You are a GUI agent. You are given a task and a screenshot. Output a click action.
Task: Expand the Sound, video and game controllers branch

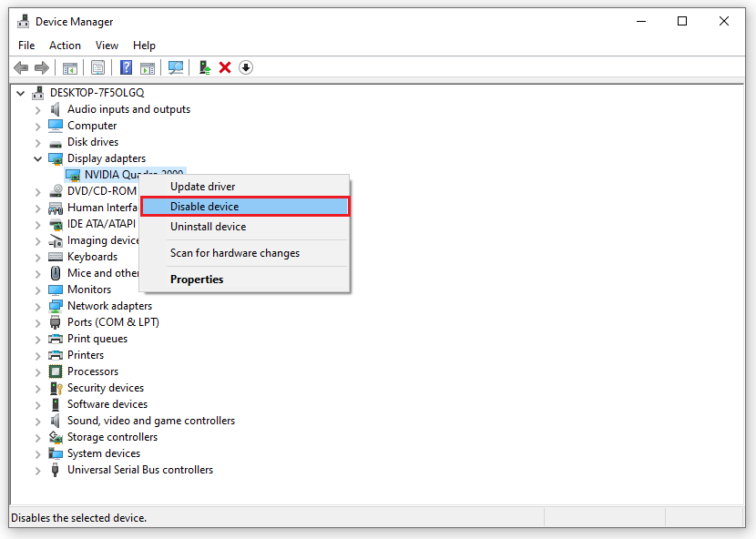tap(37, 420)
